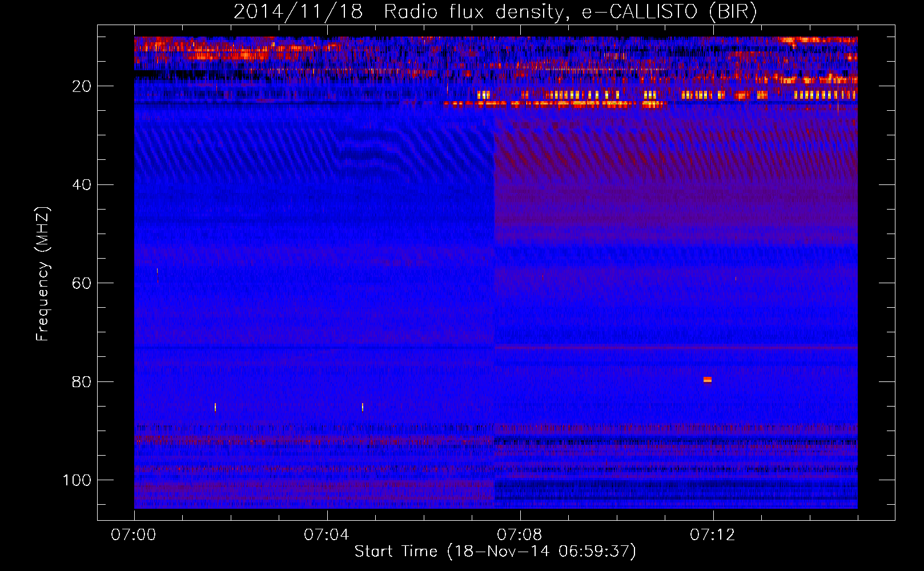The image size is (924, 571).
Task: Click the 'Start Time (18-Nov-14 06:59:37)' label
Action: (495, 552)
